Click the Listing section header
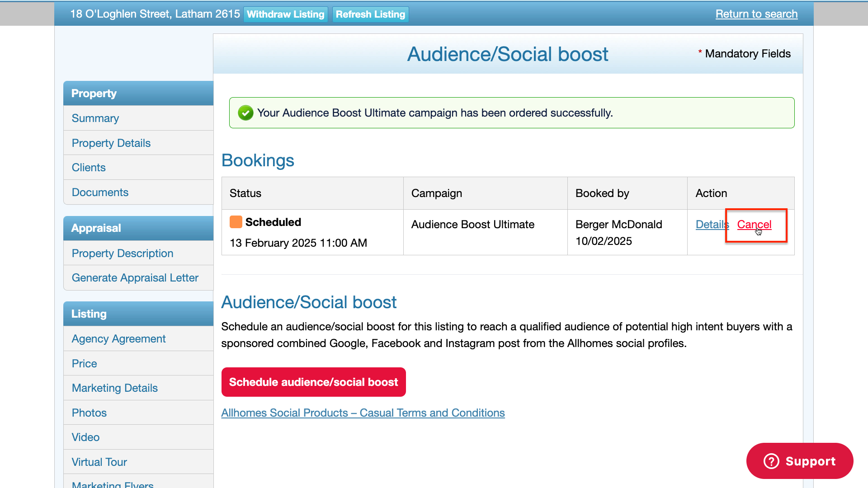Image resolution: width=868 pixels, height=488 pixels. [138, 314]
